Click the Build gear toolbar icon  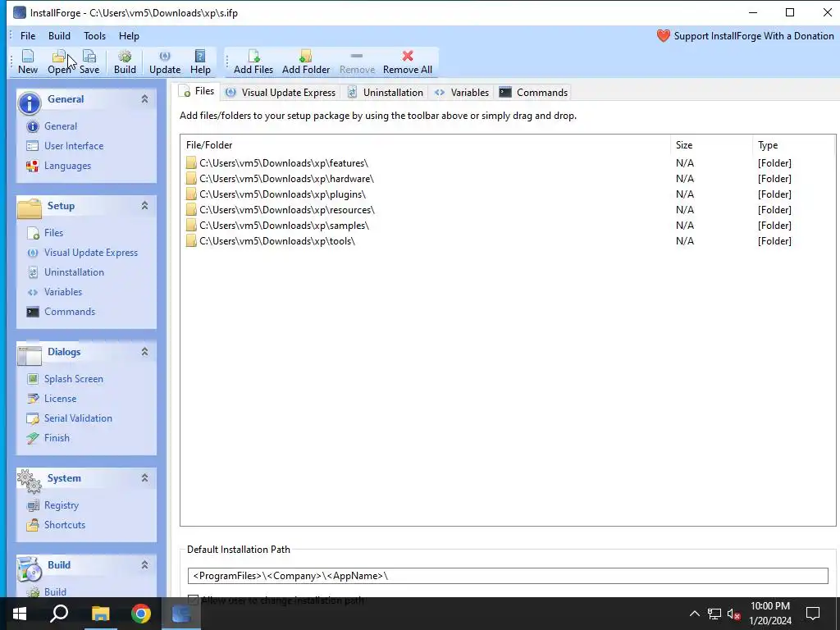point(125,62)
